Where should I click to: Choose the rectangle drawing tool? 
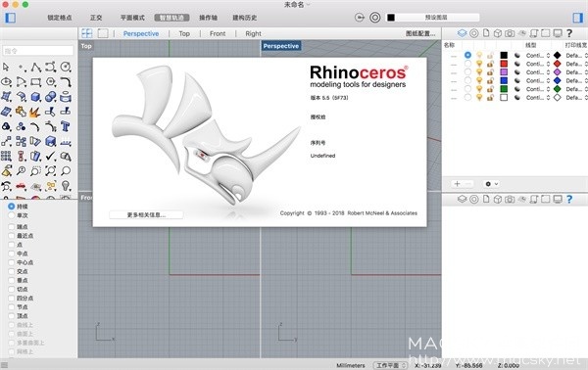coord(35,82)
